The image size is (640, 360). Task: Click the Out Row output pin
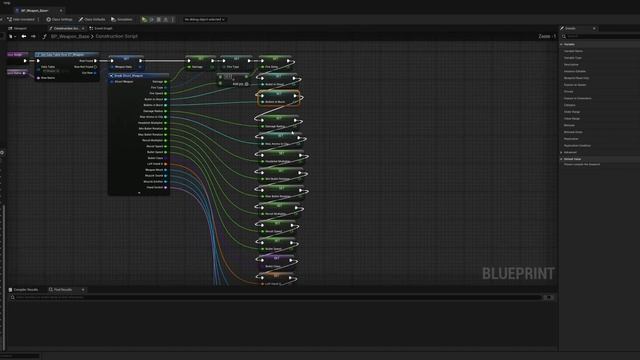96,73
